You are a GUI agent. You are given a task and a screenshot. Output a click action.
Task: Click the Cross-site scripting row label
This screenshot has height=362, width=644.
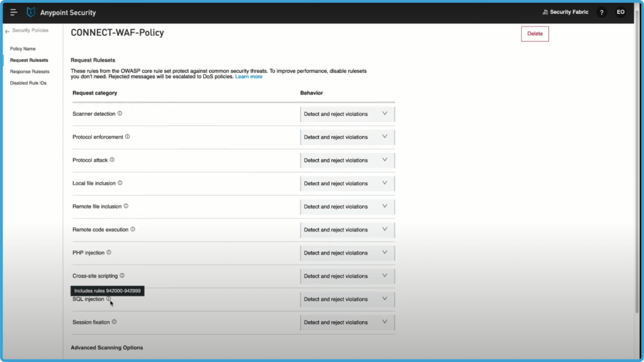click(95, 276)
